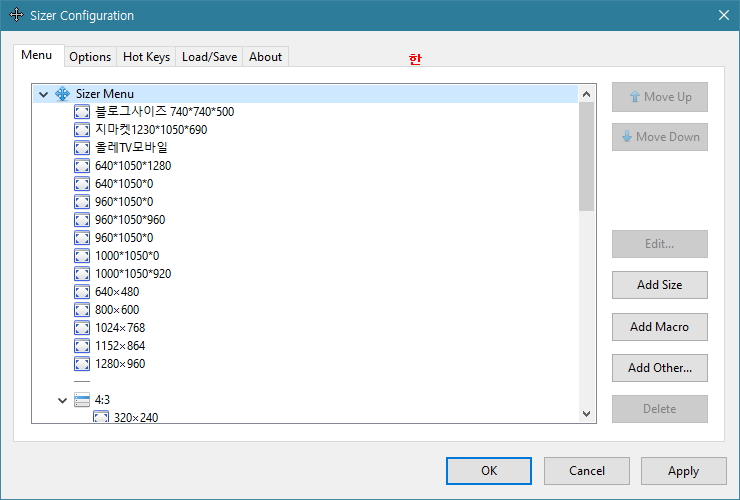Click the Delete button
The height and width of the screenshot is (500, 740).
[660, 409]
